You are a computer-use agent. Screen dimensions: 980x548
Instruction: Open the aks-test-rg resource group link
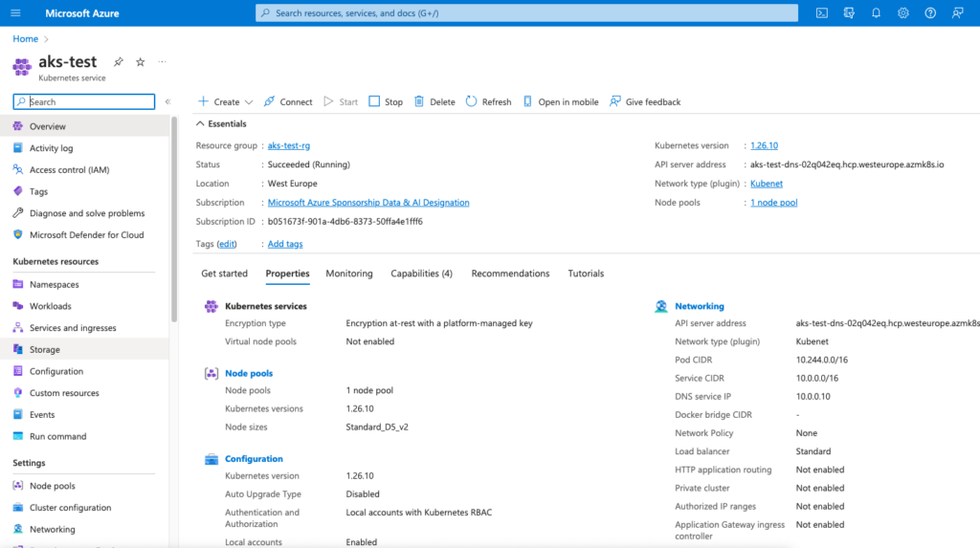pos(289,145)
